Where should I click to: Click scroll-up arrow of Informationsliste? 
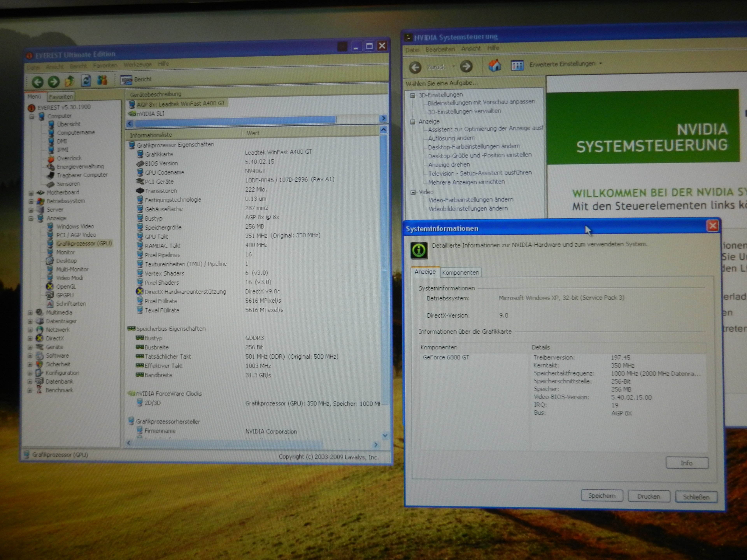tap(383, 130)
